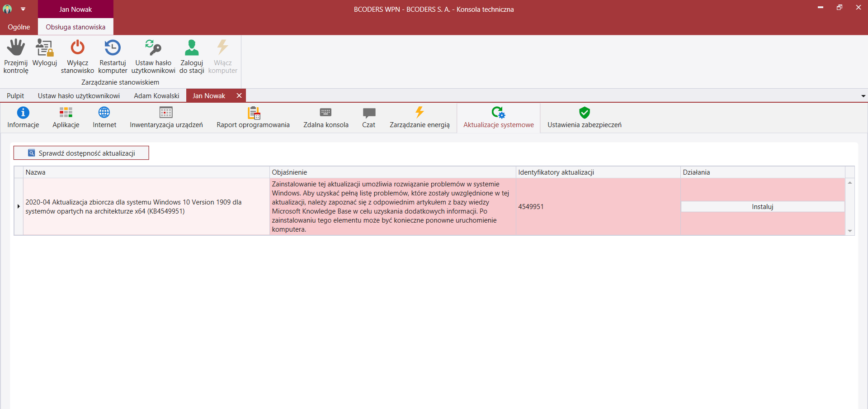Image resolution: width=868 pixels, height=409 pixels.
Task: Open Inwentaryzacja urządzeń section
Action: coord(166,118)
